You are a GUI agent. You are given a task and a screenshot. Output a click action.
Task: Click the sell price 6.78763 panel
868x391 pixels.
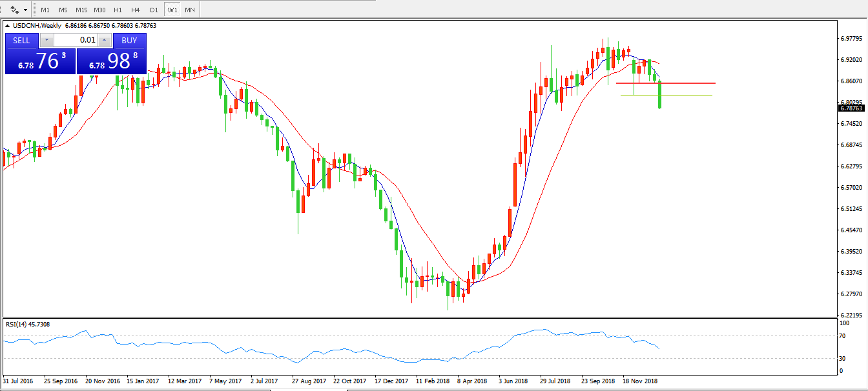coord(40,61)
